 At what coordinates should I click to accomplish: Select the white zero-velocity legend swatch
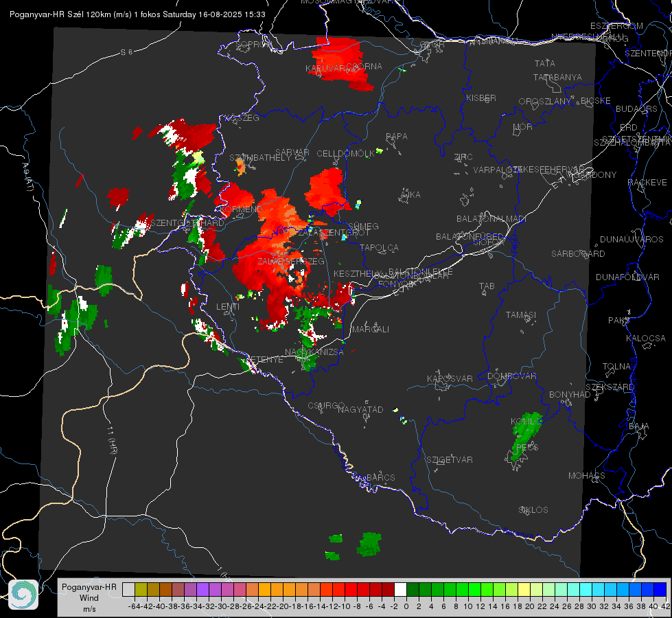coord(400,590)
